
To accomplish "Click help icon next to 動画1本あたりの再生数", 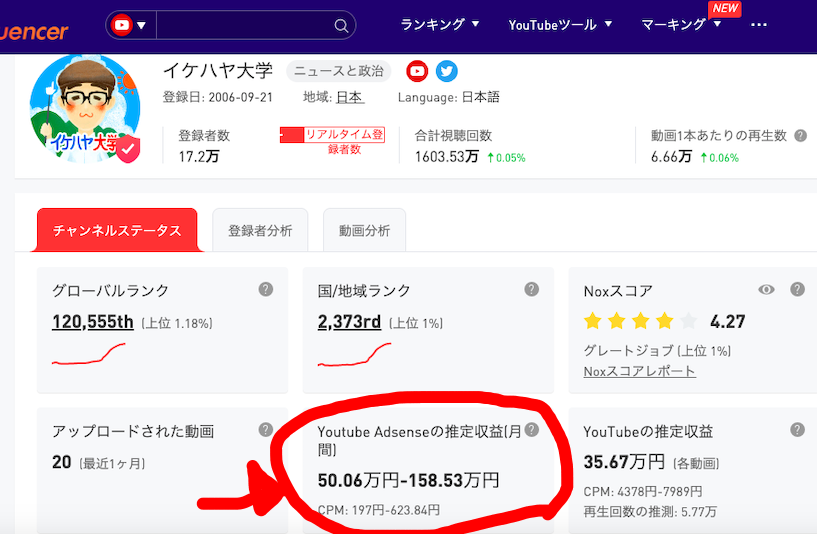I will tap(800, 135).
